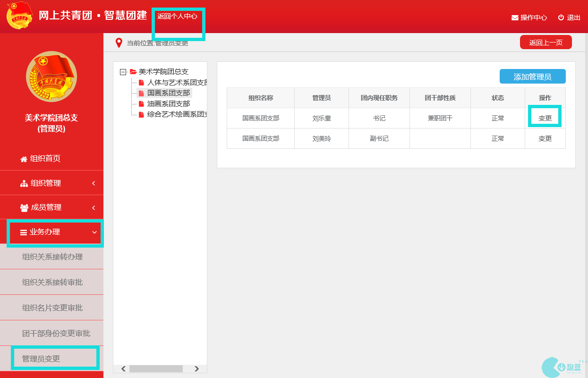Click the home icon beside 组织首页
Viewport: 588px width, 378px height.
click(24, 159)
